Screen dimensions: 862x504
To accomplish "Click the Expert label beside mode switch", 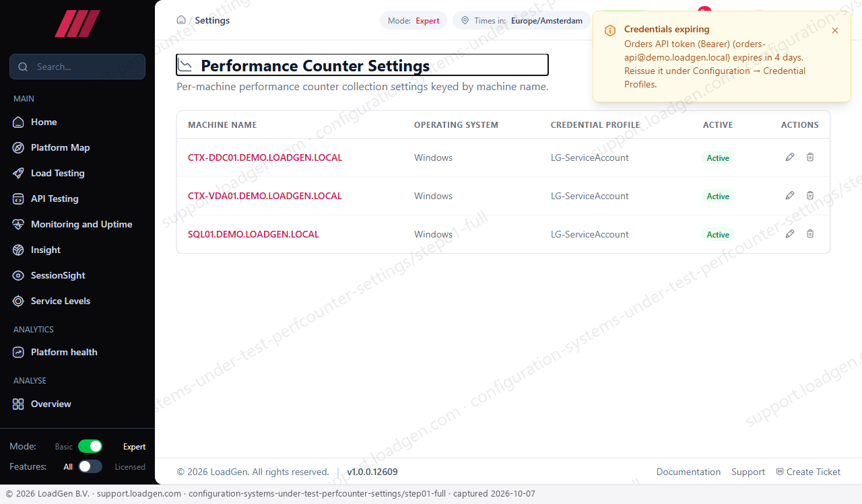I will (134, 447).
